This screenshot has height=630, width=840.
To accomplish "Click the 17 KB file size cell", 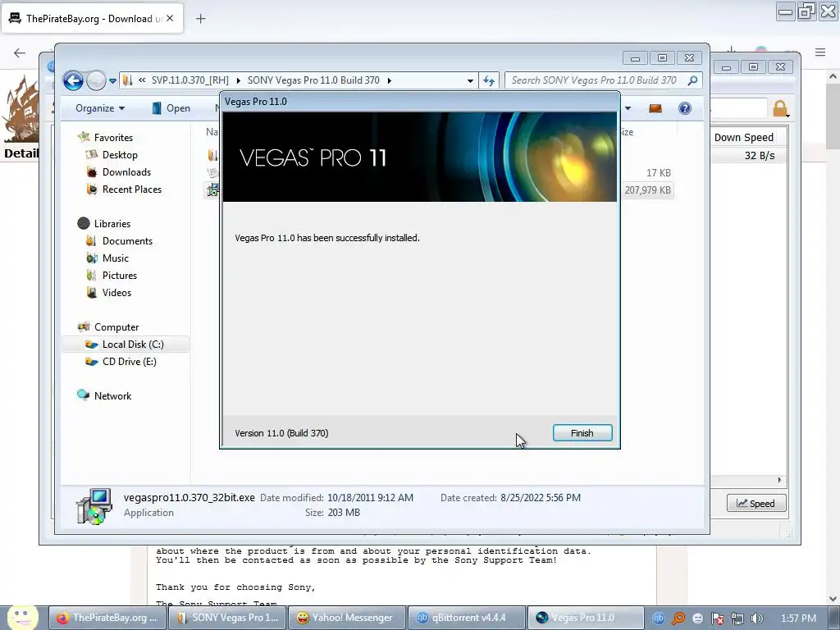I will 659,173.
